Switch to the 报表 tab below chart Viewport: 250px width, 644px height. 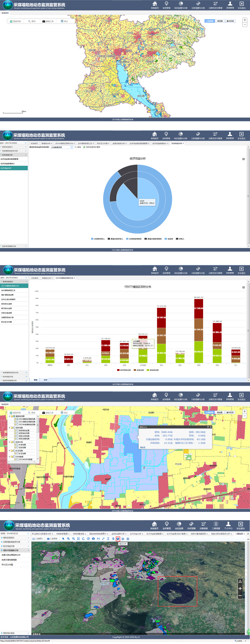click(46, 380)
